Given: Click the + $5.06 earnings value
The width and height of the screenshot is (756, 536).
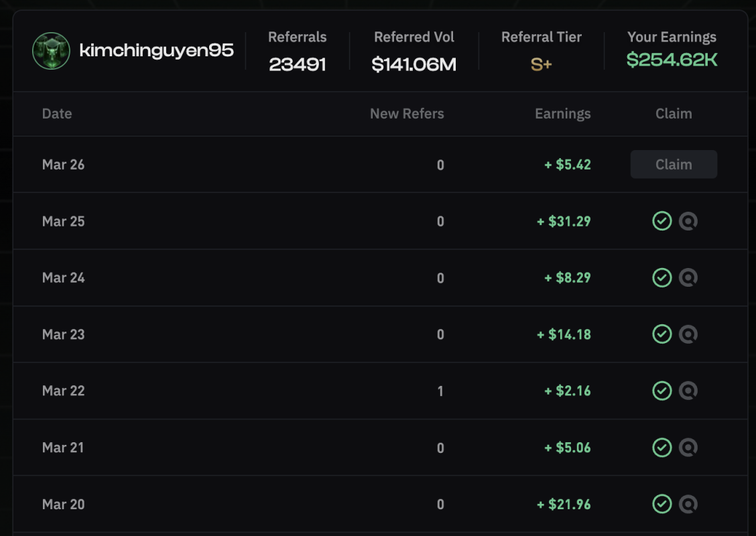Looking at the screenshot, I should pos(568,448).
